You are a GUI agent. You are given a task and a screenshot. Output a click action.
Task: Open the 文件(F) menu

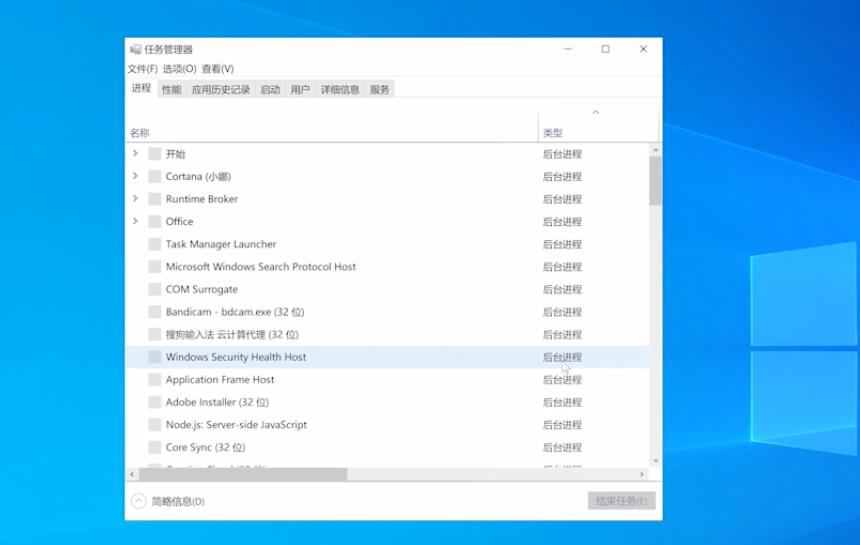point(143,69)
